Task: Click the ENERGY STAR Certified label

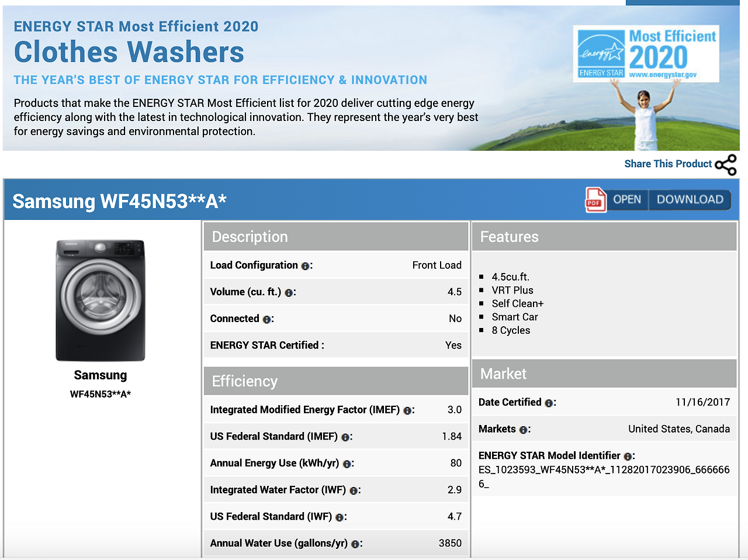Action: point(267,345)
